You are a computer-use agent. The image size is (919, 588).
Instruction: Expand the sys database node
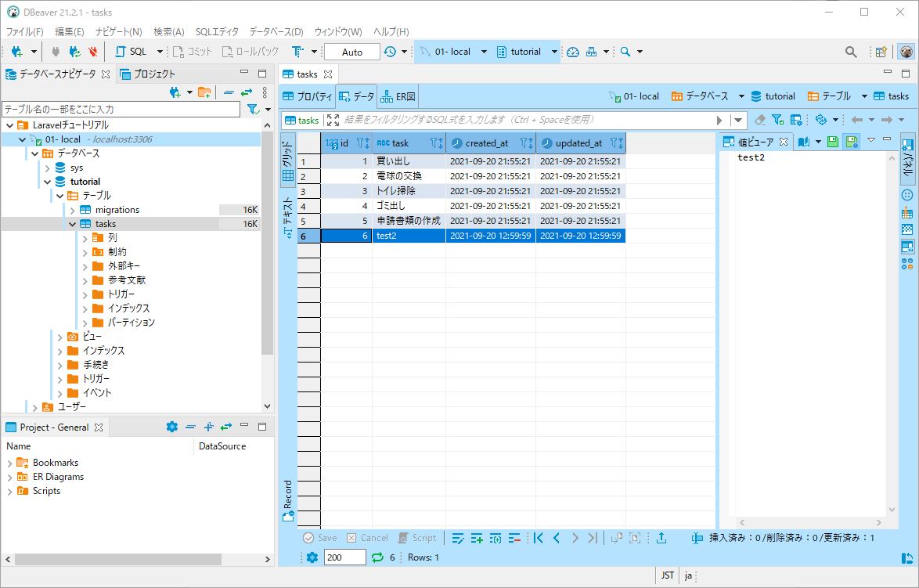click(x=48, y=168)
